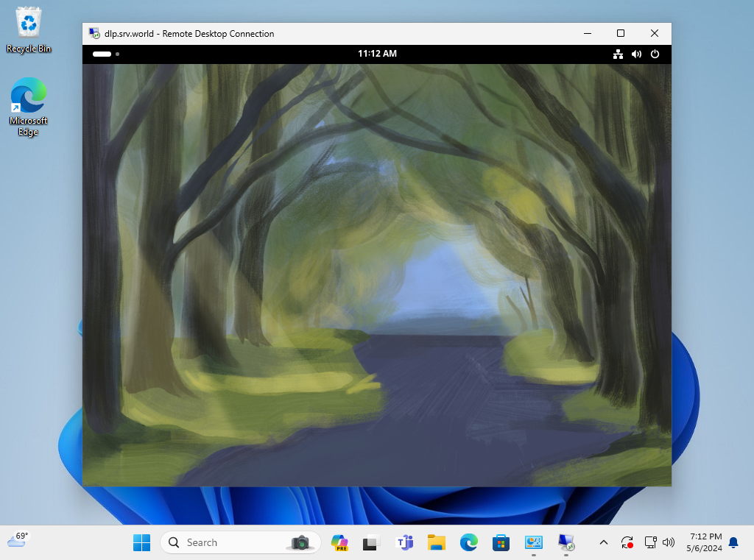Open the weather widget showing 69°

[18, 540]
